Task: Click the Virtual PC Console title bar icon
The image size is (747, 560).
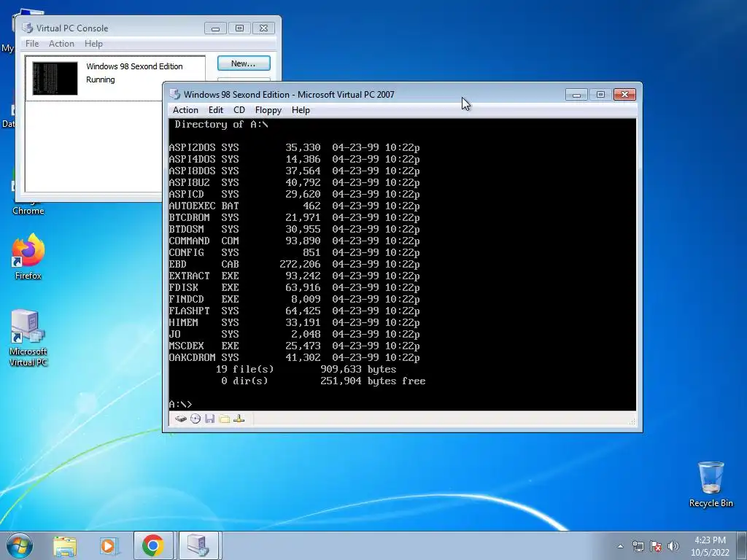Action: click(28, 28)
